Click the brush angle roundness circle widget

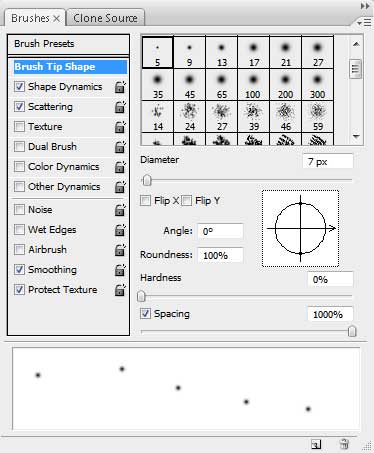point(300,228)
